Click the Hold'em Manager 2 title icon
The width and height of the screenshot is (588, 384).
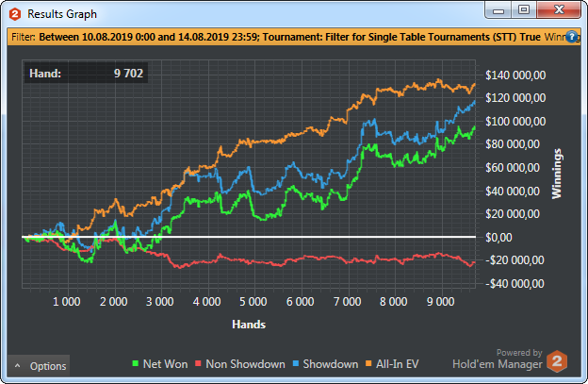tap(15, 14)
